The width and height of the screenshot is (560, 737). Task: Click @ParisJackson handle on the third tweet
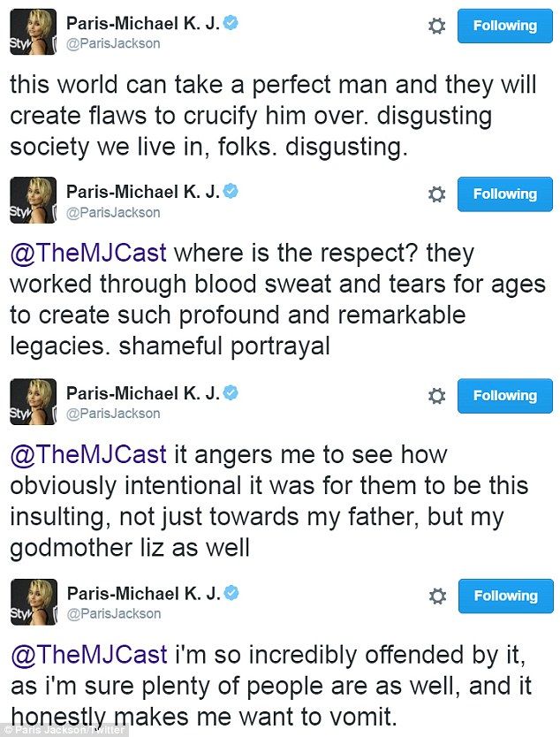114,414
